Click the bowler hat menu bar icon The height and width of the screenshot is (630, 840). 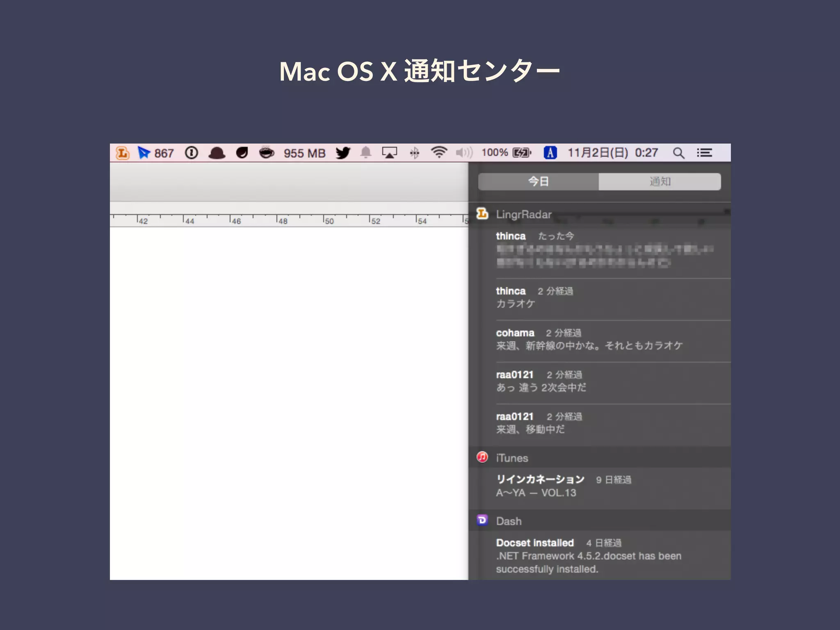[x=217, y=153]
